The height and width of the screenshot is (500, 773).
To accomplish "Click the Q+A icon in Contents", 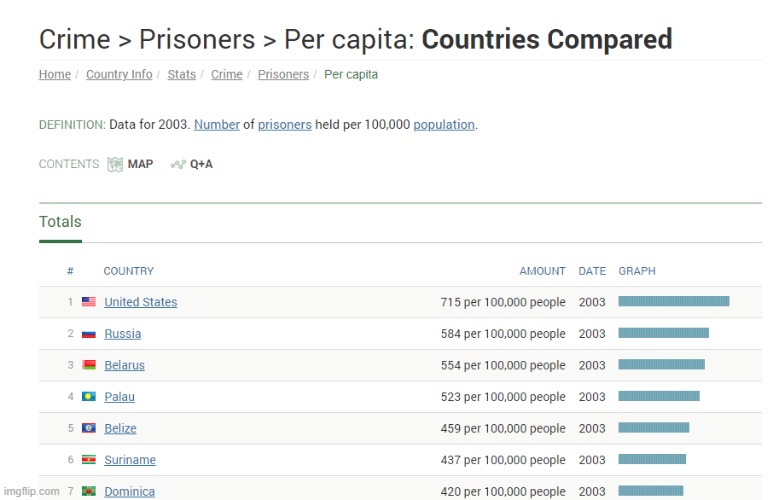I will [178, 164].
